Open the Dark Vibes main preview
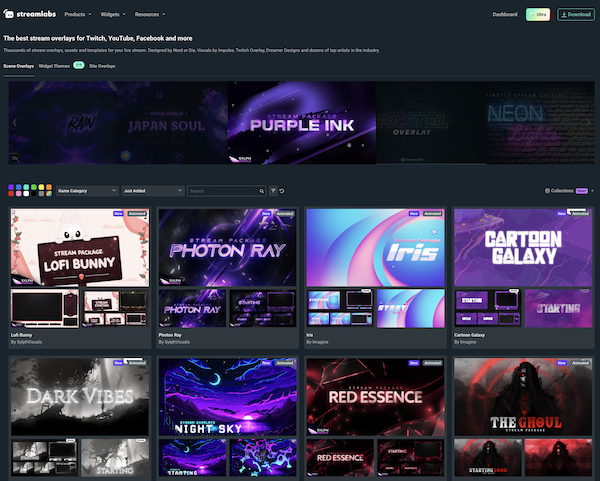600x481 pixels. pyautogui.click(x=80, y=397)
